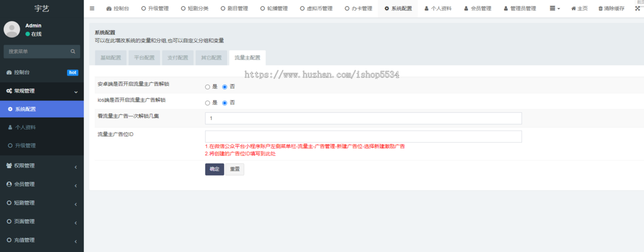
Task: Select 是 for 安卓端 ad unlock
Action: point(208,87)
